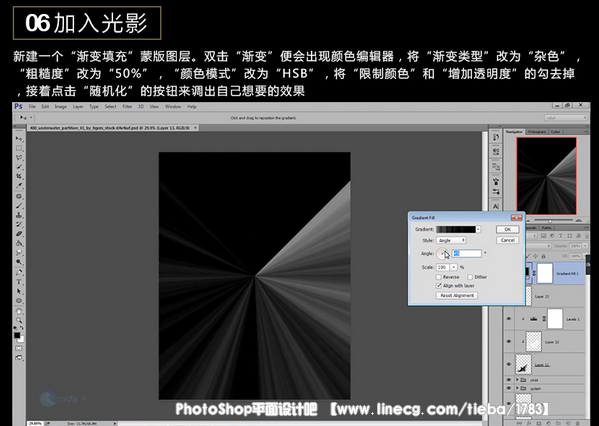Open the History panel icon in dock

(x=496, y=137)
